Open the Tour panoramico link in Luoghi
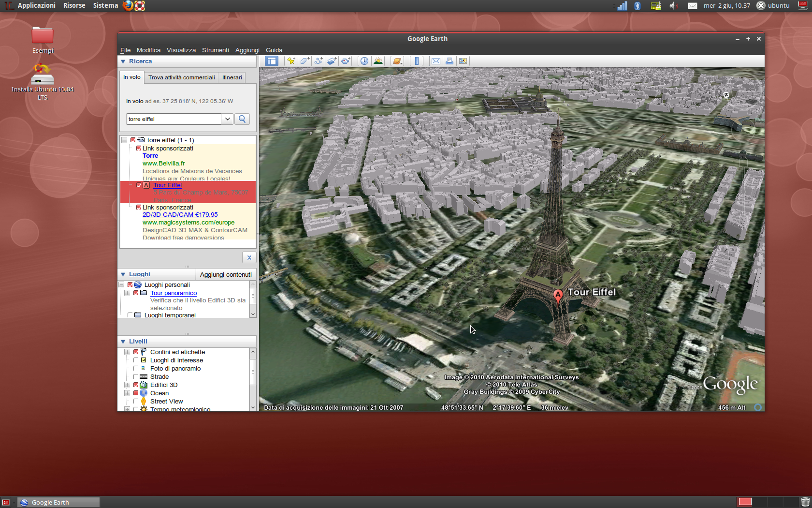812x508 pixels. pos(174,293)
